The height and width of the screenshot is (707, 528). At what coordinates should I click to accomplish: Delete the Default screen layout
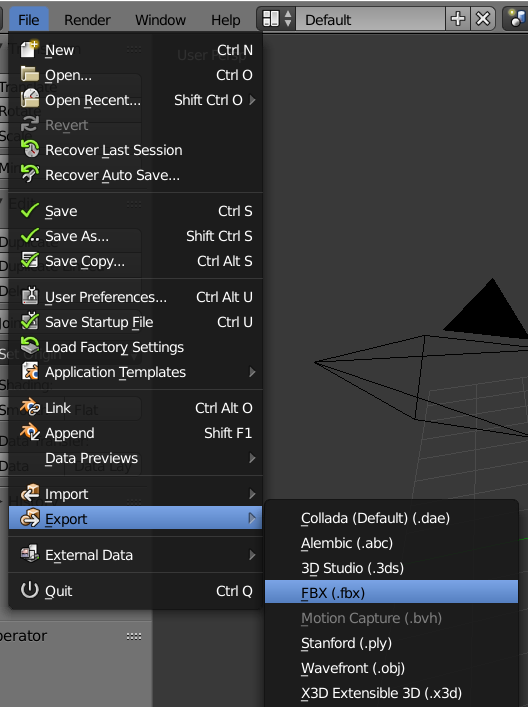click(483, 19)
